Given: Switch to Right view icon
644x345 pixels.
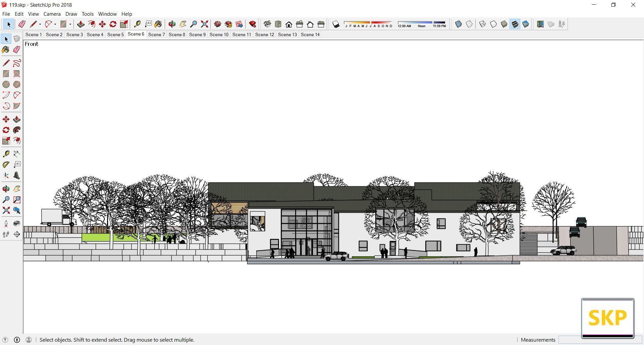Looking at the screenshot, I should click(x=299, y=24).
